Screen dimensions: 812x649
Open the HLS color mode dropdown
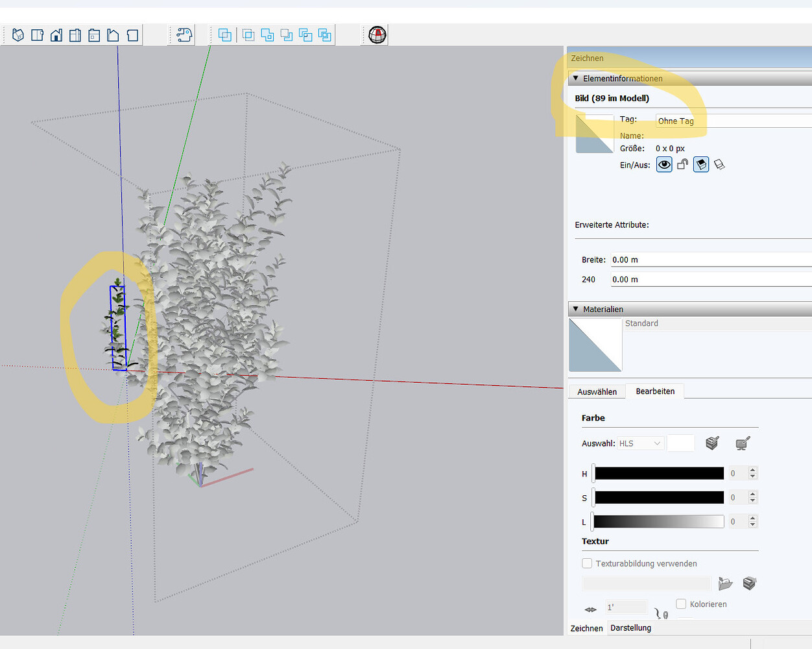639,443
